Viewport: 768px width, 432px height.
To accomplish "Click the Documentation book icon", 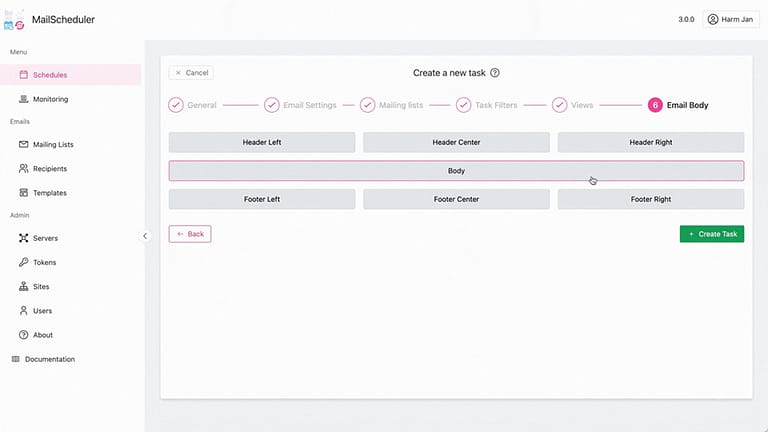I will [15, 359].
